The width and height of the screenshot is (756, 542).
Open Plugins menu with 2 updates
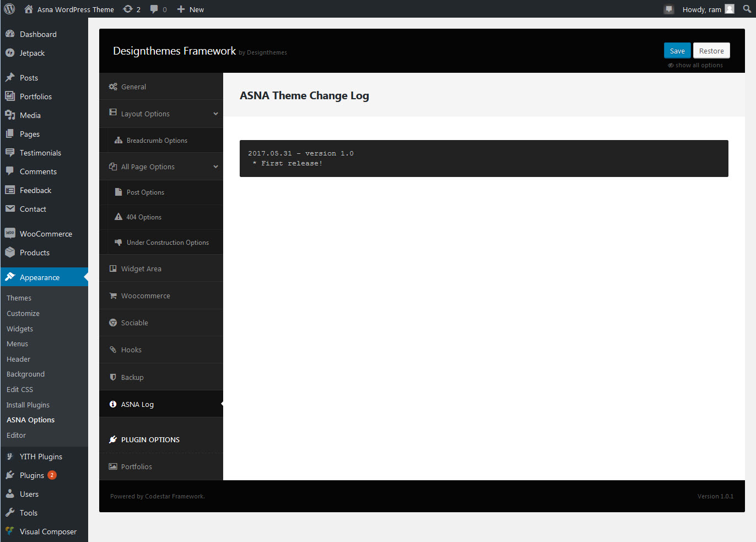pyautogui.click(x=44, y=475)
